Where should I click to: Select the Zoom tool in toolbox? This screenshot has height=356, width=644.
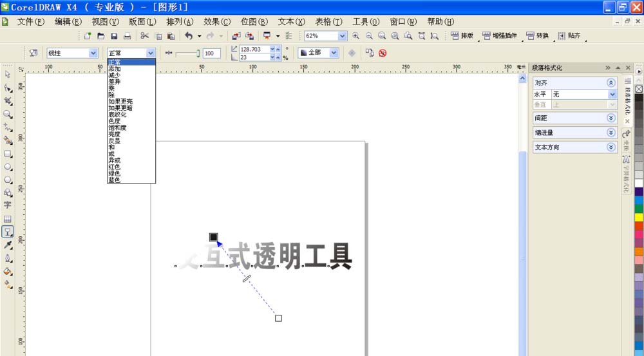pyautogui.click(x=7, y=114)
